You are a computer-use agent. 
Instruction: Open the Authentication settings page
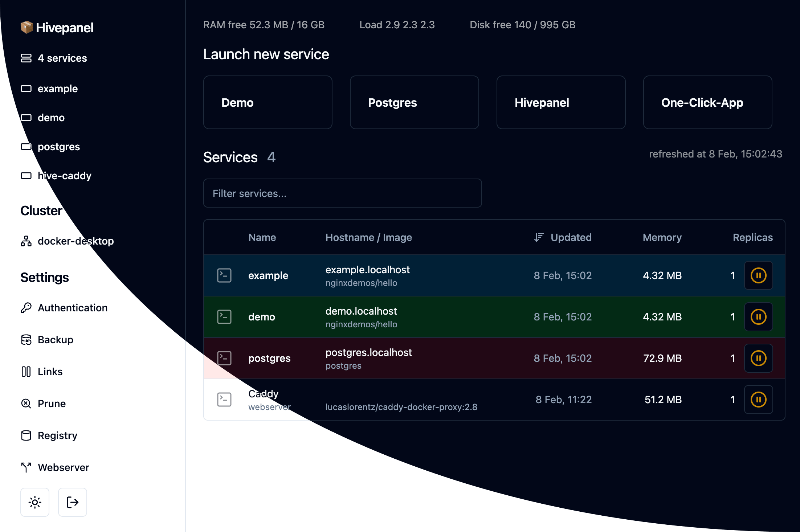[x=73, y=308]
